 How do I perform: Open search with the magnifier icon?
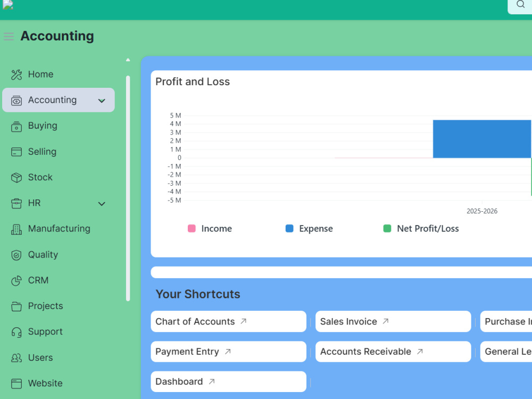tap(520, 4)
